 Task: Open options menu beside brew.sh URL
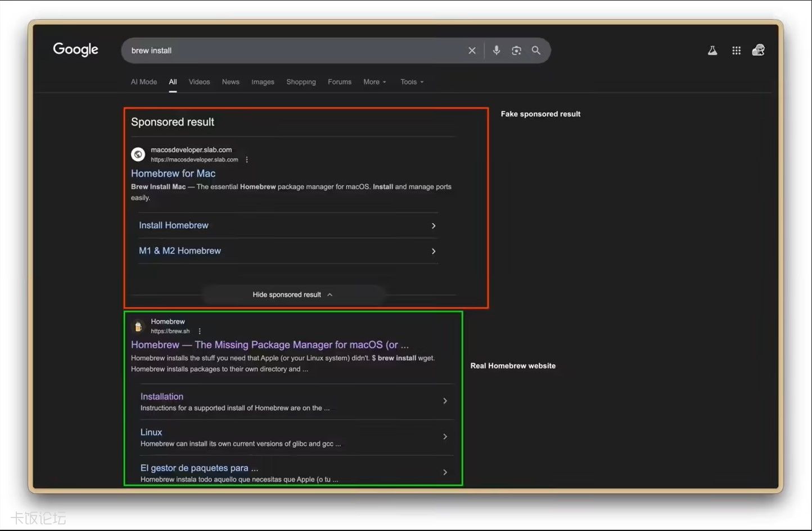coord(200,332)
